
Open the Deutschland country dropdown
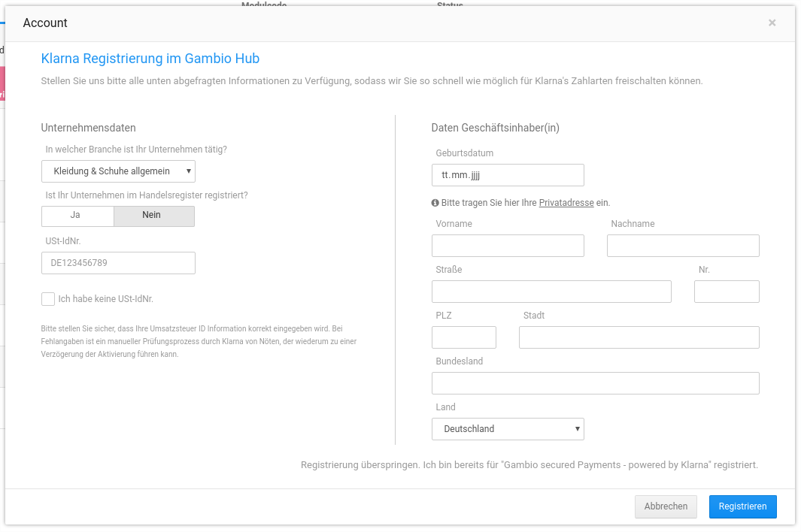click(508, 428)
